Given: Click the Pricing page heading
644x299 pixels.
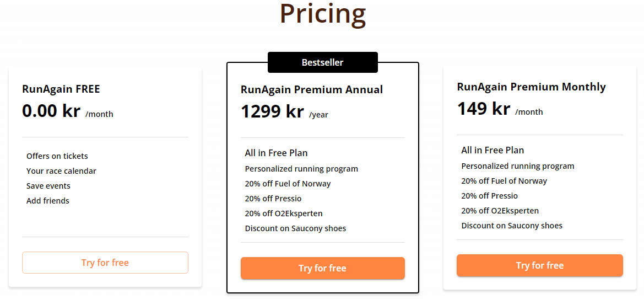Looking at the screenshot, I should pyautogui.click(x=323, y=14).
